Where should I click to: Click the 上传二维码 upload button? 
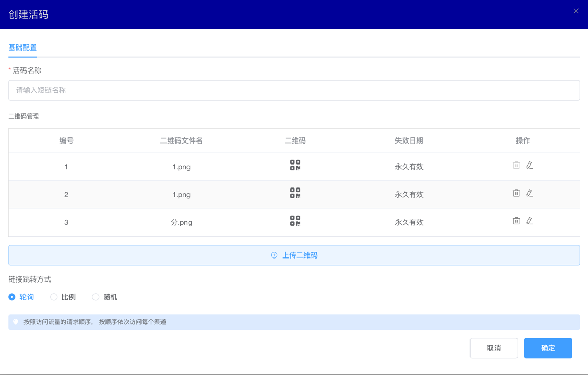coord(294,255)
